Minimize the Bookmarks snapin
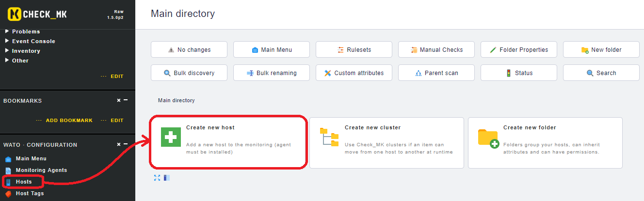644x201 pixels. point(126,100)
